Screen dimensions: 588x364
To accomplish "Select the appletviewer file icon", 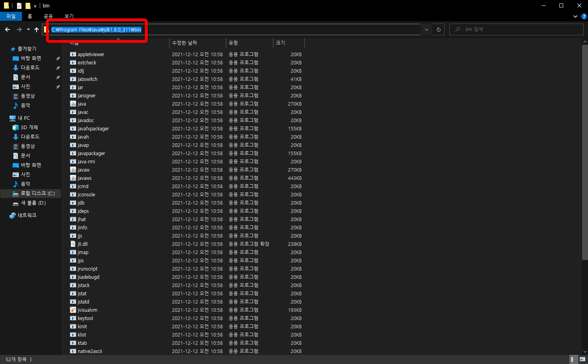I will [x=73, y=54].
